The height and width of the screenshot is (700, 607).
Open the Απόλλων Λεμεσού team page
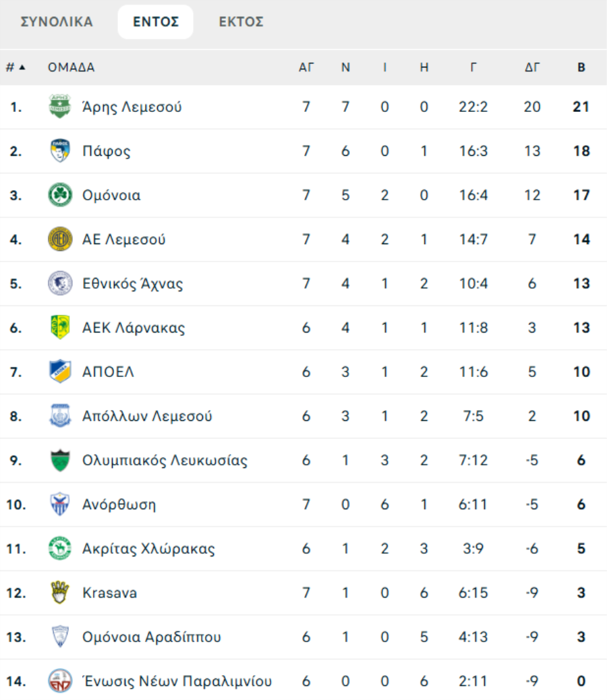(x=147, y=416)
